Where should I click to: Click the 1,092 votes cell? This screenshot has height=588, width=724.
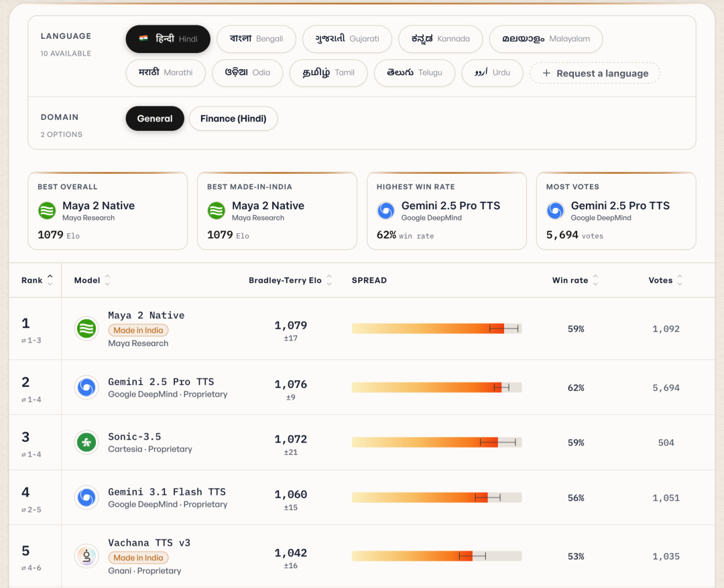[666, 329]
